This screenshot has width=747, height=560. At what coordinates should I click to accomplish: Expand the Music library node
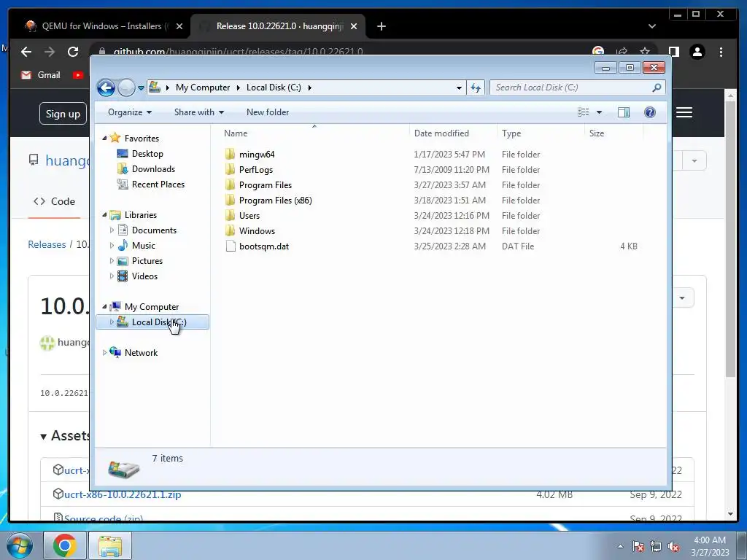(112, 245)
